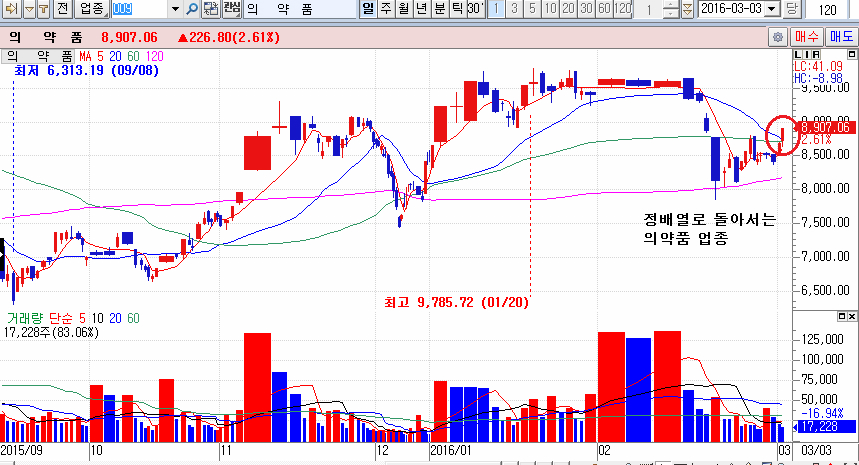Click the stepper up arrow
This screenshot has height=465, width=859.
(671, 5)
